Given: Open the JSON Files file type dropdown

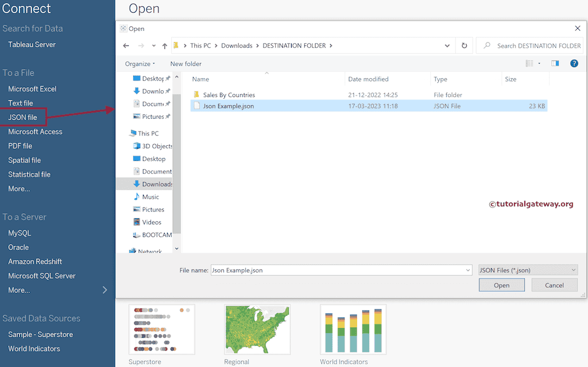Looking at the screenshot, I should [x=527, y=269].
